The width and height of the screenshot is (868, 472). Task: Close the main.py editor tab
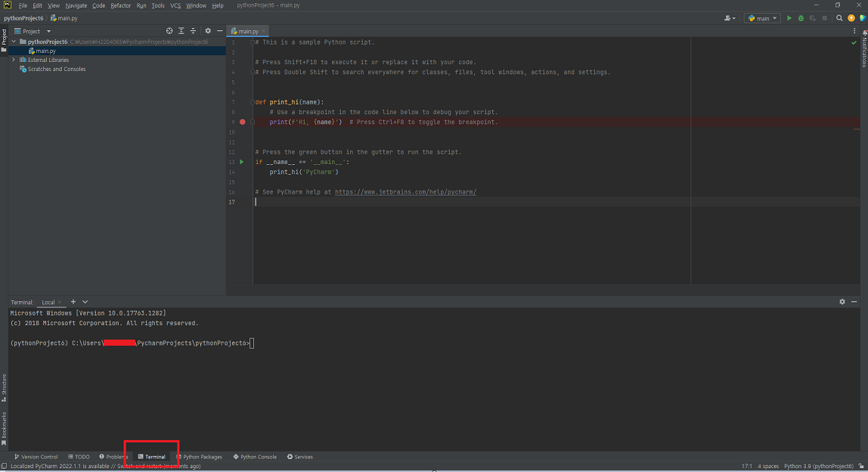[x=263, y=31]
